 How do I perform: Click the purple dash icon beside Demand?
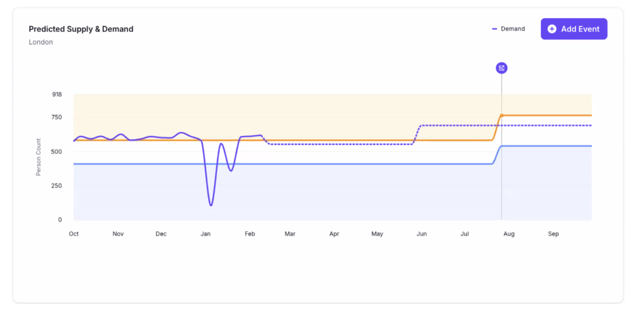pyautogui.click(x=494, y=29)
